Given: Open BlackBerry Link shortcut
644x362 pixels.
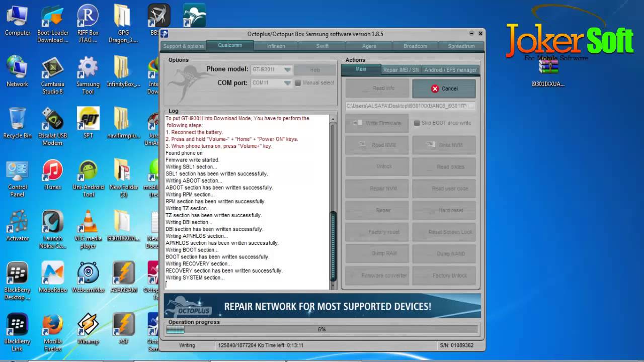Looking at the screenshot, I should coord(18,332).
